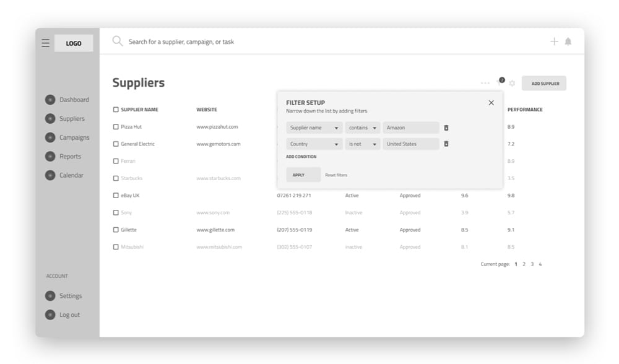619x364 pixels.
Task: Open table settings with the gear icon
Action: click(512, 84)
